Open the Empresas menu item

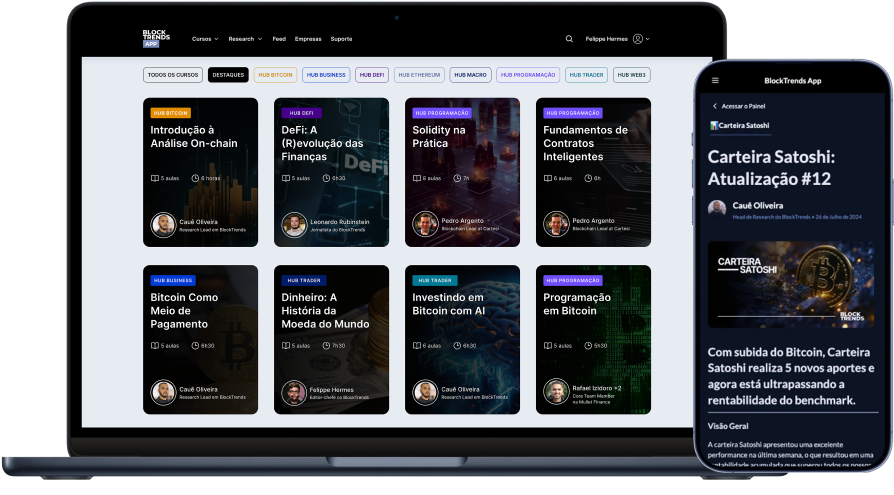pyautogui.click(x=308, y=39)
